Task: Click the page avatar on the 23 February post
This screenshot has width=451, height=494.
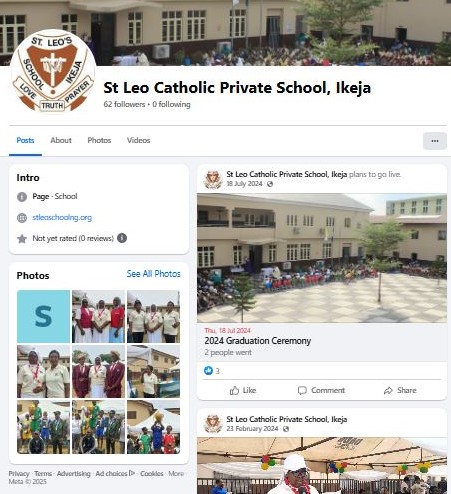Action: point(213,424)
